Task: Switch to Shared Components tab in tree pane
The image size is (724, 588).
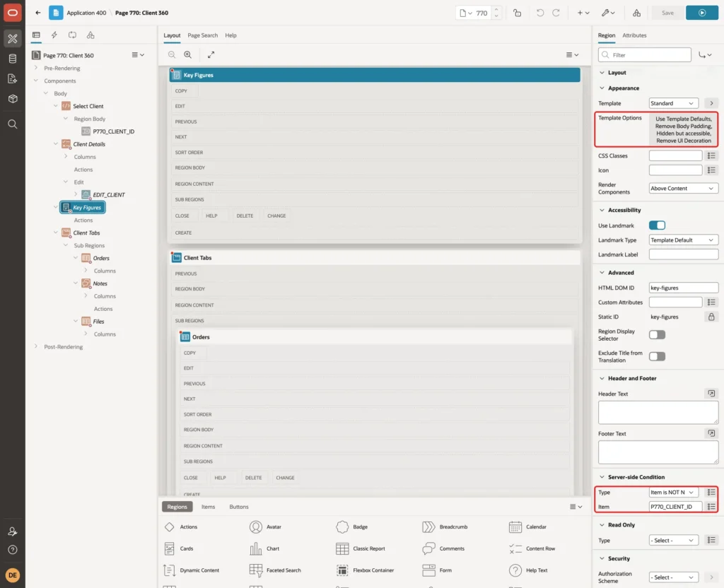Action: pos(90,35)
